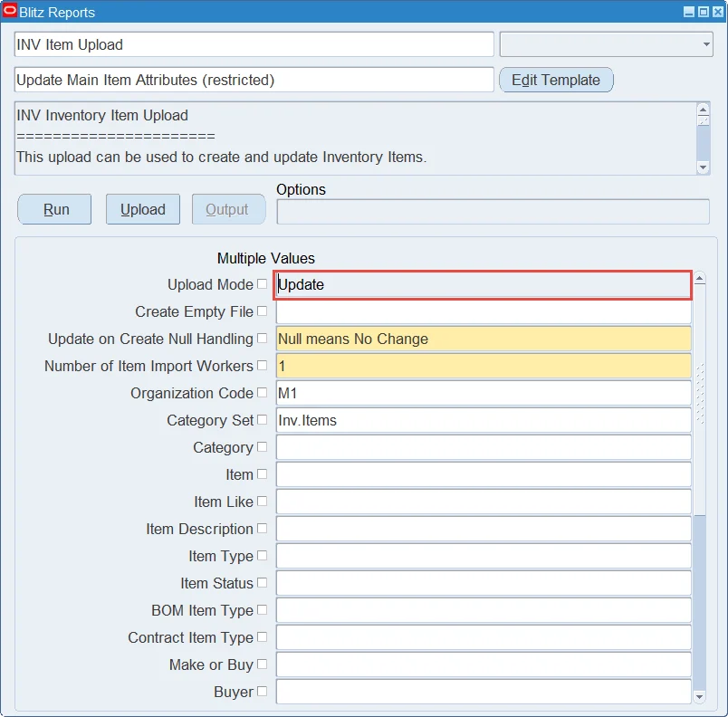The height and width of the screenshot is (717, 728).
Task: Click the Upload Mode field showing Update
Action: (x=483, y=285)
